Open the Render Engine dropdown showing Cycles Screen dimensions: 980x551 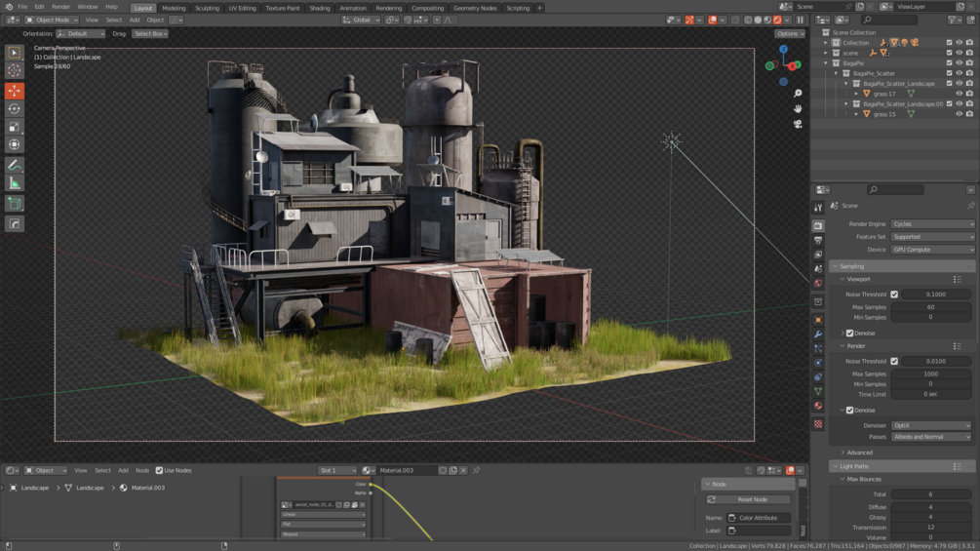[x=931, y=224]
